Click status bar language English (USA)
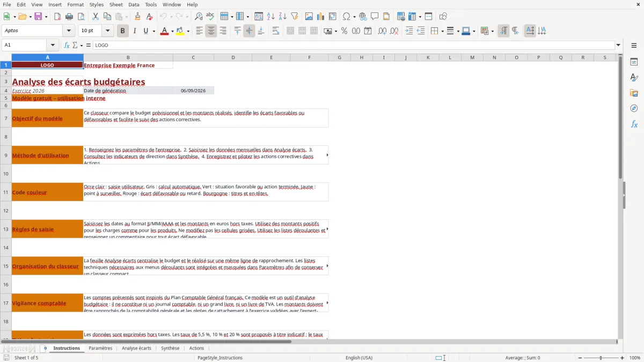The height and width of the screenshot is (362, 644). coord(359,358)
